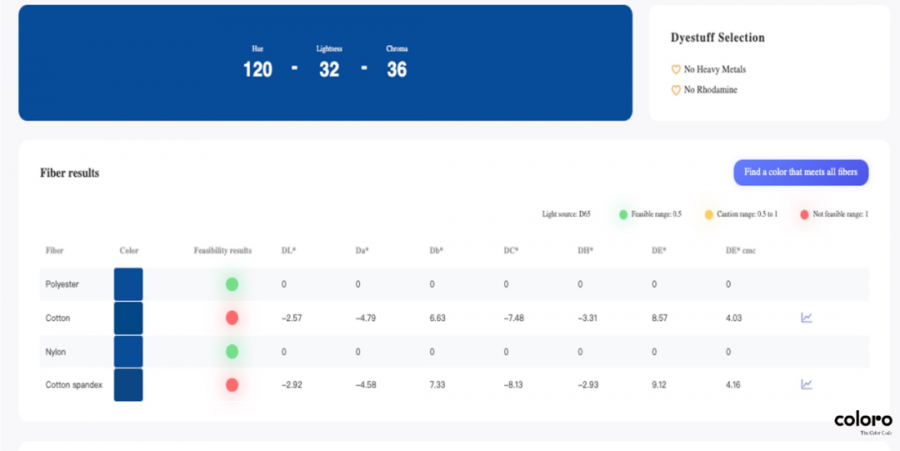This screenshot has width=900, height=451.
Task: Click the green Feasible range legend dot
Action: click(x=623, y=215)
